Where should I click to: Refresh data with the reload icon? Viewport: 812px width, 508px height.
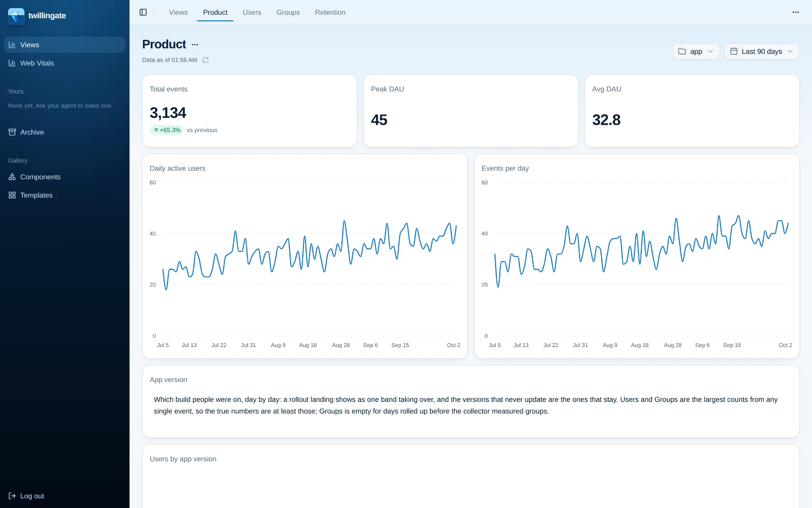(205, 60)
